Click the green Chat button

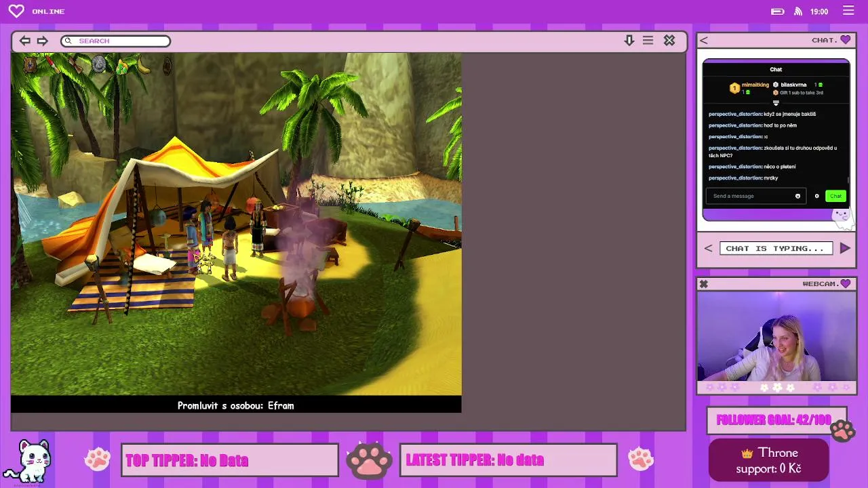coord(835,196)
